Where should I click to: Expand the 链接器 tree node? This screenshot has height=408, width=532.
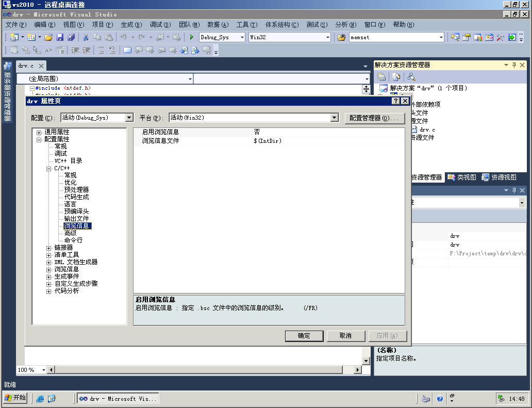pos(49,248)
